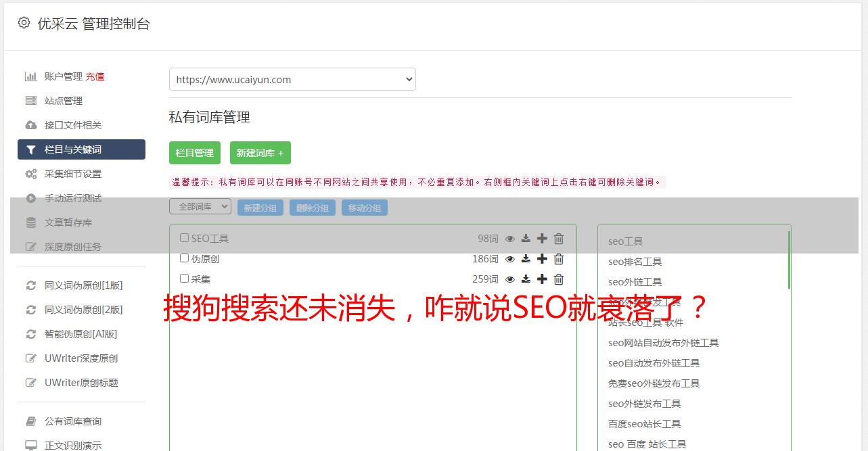Click the monitor icon for 正文识别演示
Viewport: 868px width, 451px height.
click(31, 446)
